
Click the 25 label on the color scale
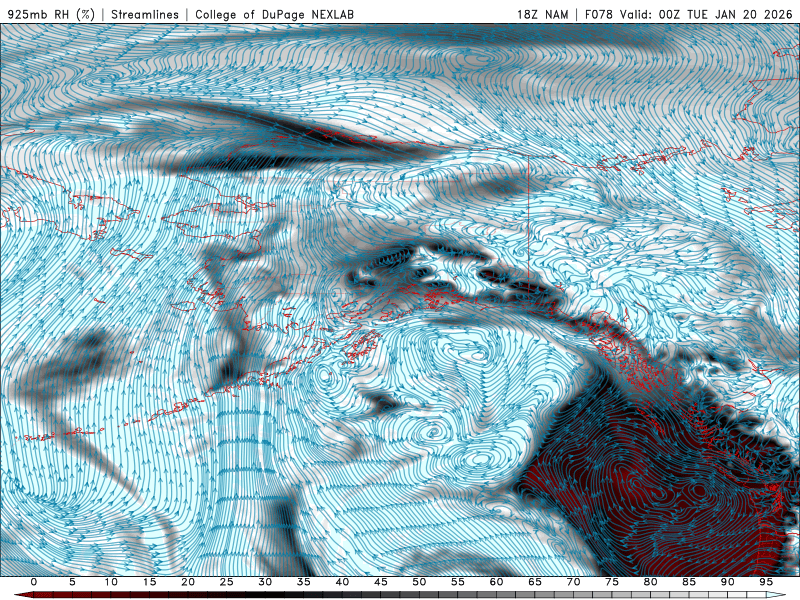(227, 582)
